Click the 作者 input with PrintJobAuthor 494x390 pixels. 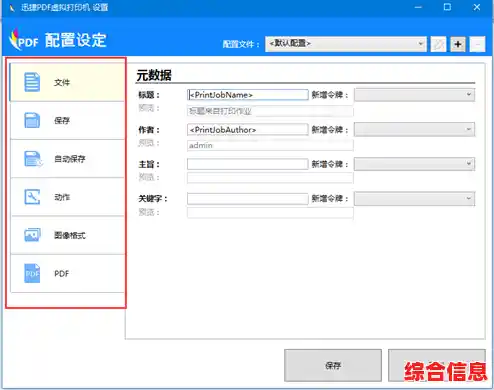(248, 129)
